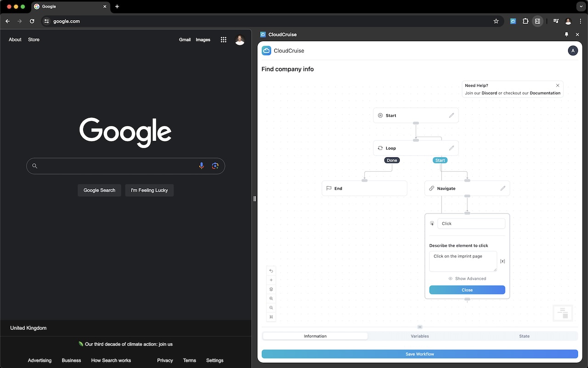This screenshot has height=368, width=588.
Task: Switch to the Variables tab
Action: 419,336
